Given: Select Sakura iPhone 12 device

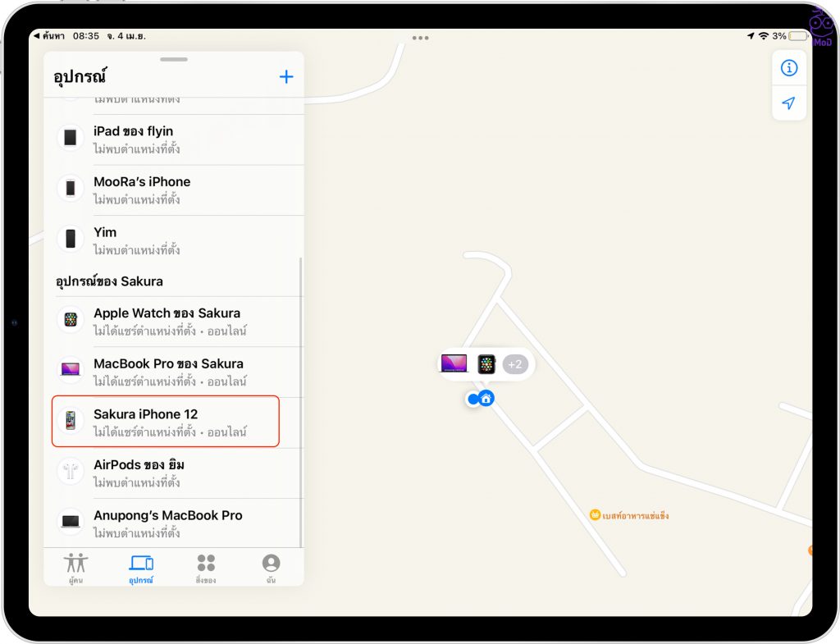Looking at the screenshot, I should coord(166,422).
